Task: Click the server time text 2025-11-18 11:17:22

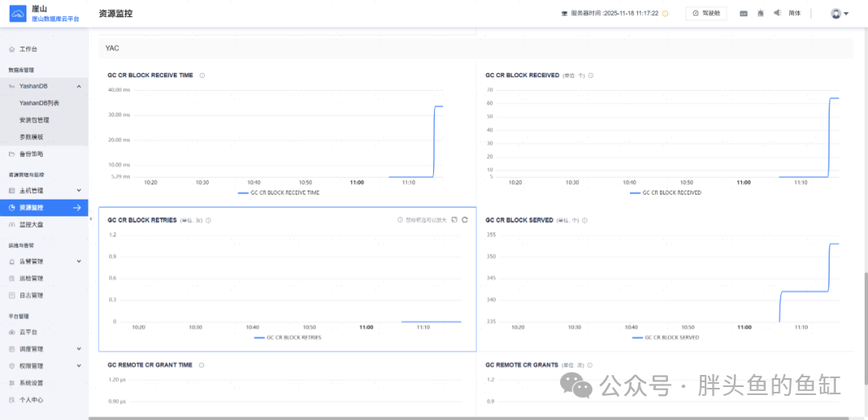Action: (633, 14)
